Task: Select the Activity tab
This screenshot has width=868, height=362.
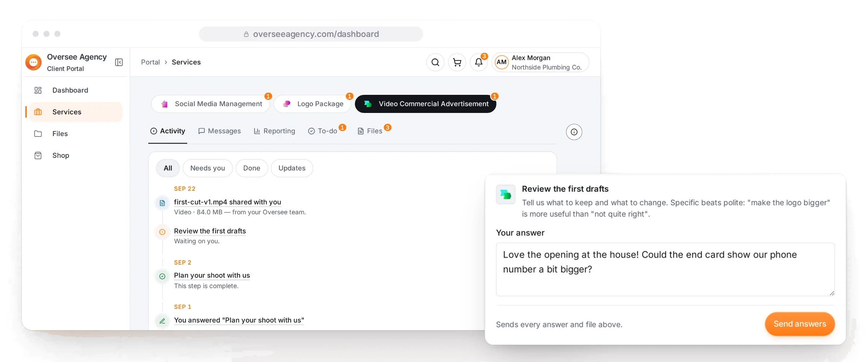Action: (168, 131)
